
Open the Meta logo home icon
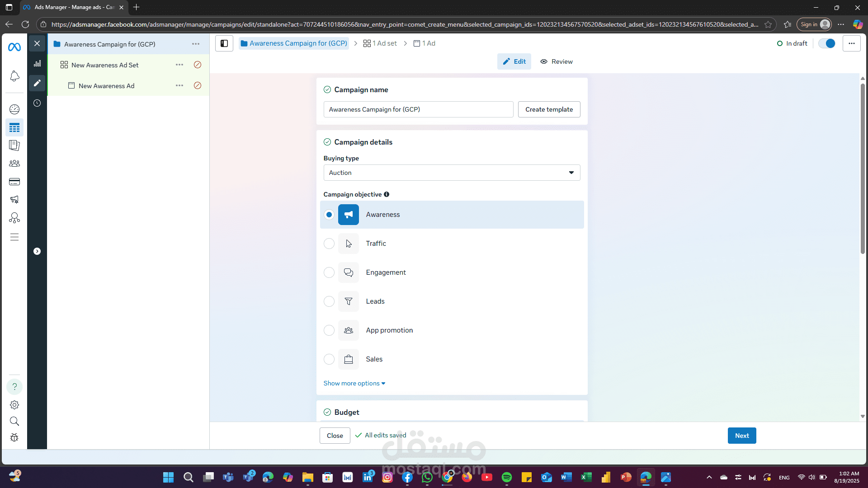tap(14, 47)
